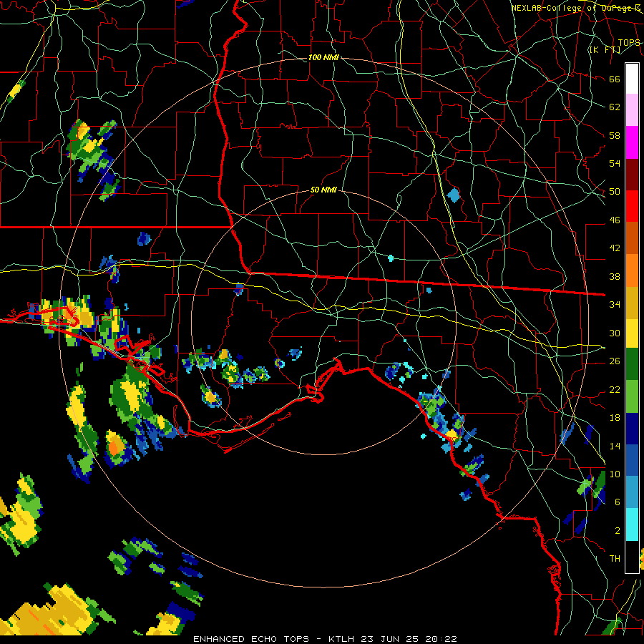
Task: Pick the medium blue legend swatch
Action: click(632, 460)
